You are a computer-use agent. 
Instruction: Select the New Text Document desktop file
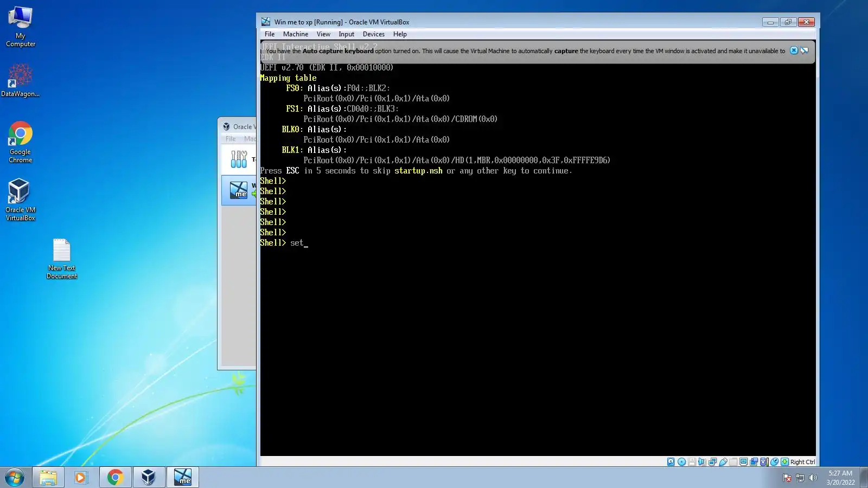(62, 259)
